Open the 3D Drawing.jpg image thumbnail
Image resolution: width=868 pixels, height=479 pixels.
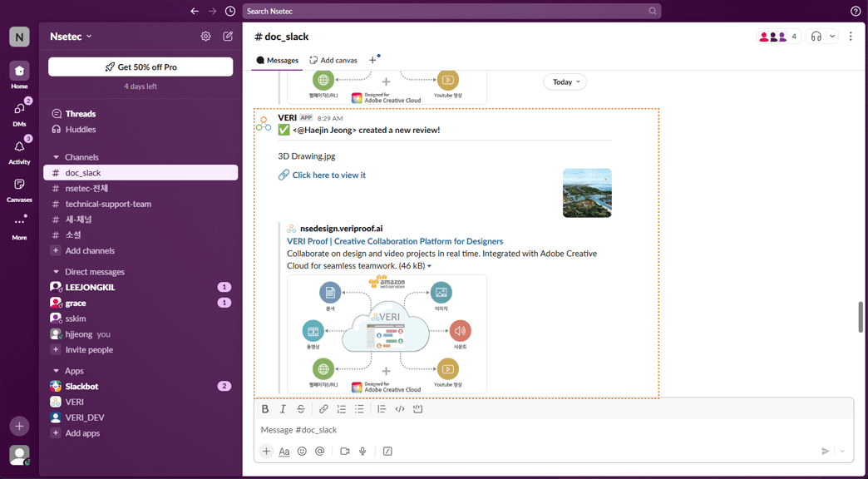587,193
